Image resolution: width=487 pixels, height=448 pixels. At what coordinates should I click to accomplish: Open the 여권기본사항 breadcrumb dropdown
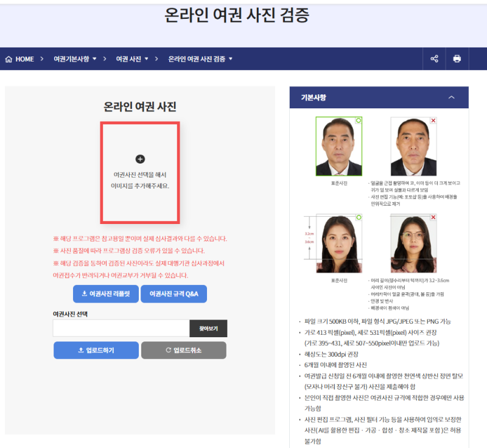click(75, 59)
